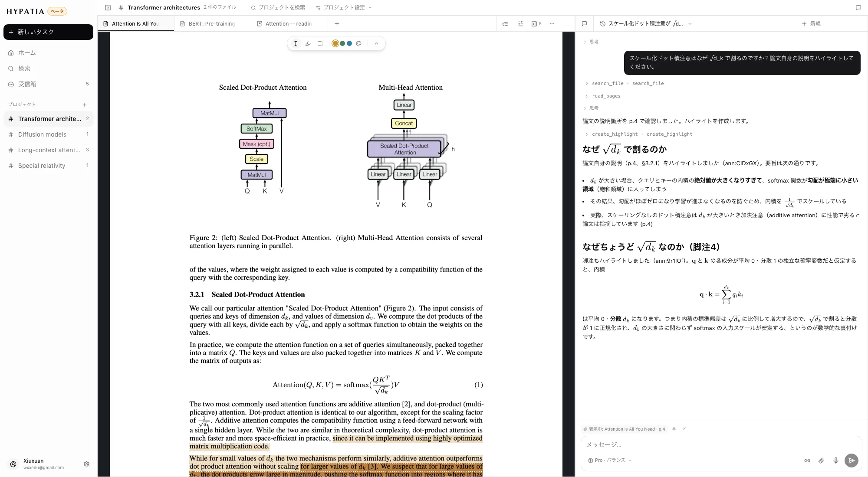This screenshot has height=477, width=868.
Task: Choose the green highlight color
Action: tap(342, 43)
